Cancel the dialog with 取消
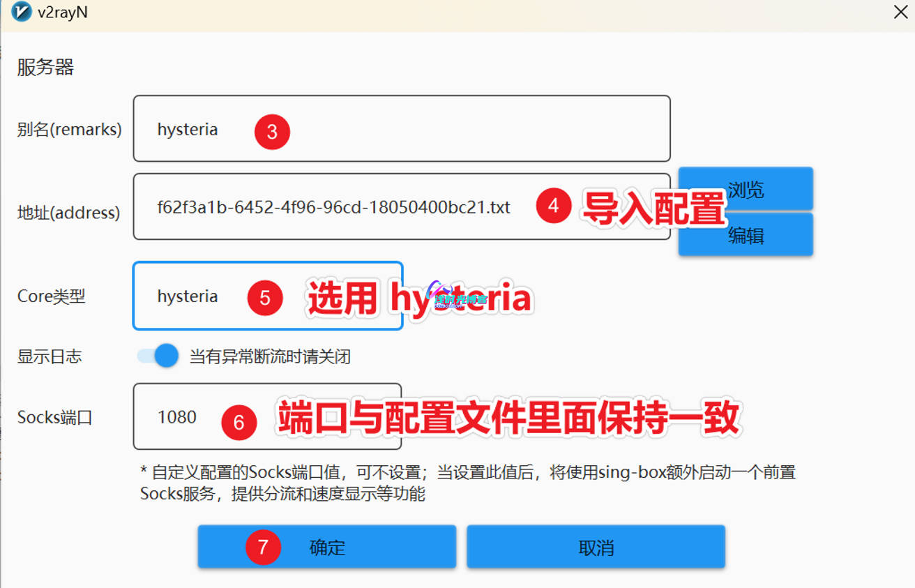 click(x=596, y=548)
